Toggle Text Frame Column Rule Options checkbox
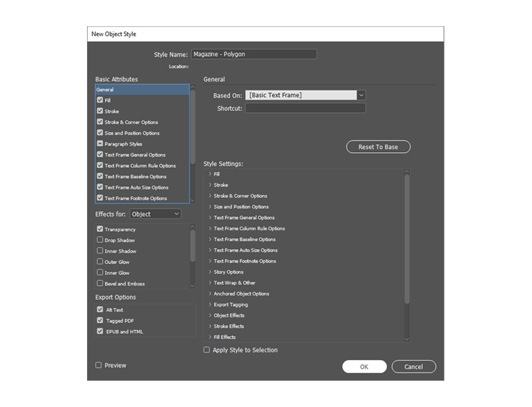 [x=100, y=165]
